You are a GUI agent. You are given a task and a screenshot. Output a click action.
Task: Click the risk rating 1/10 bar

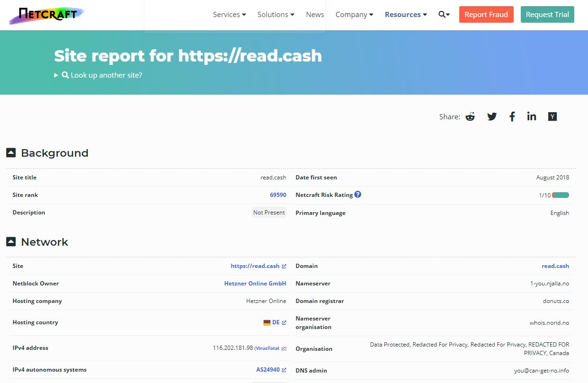coord(561,195)
